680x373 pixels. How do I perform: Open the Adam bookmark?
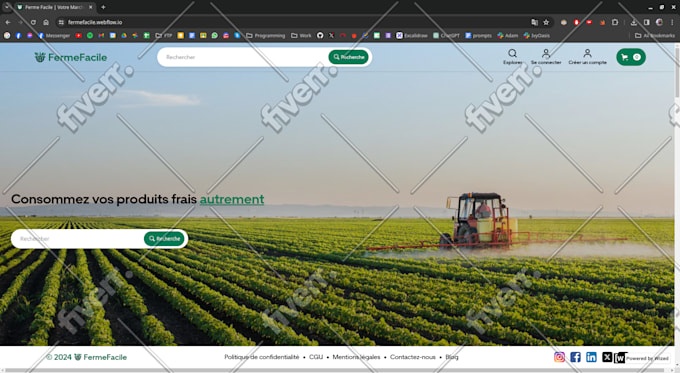(507, 36)
